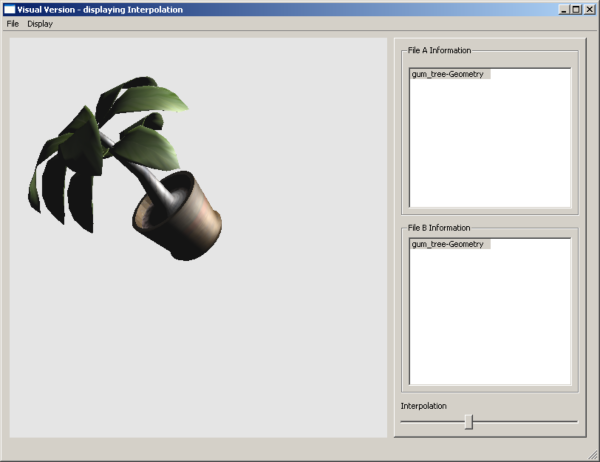Click the Interpolation slider thumb
This screenshot has width=600, height=462.
coord(469,422)
